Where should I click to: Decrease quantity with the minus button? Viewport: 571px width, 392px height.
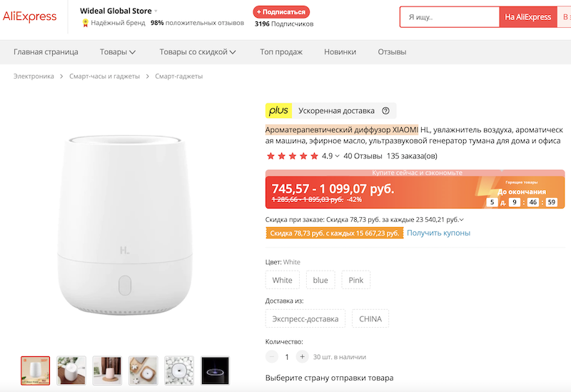point(272,356)
